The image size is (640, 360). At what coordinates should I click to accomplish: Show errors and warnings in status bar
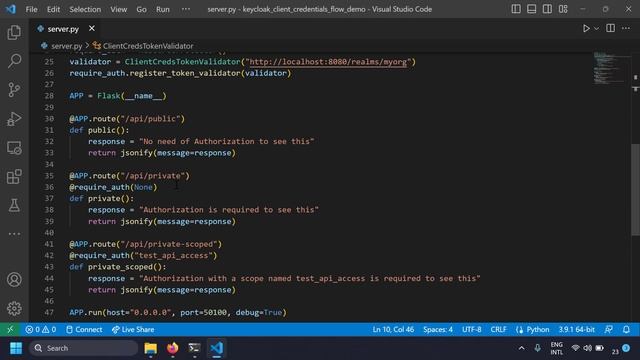point(40,330)
